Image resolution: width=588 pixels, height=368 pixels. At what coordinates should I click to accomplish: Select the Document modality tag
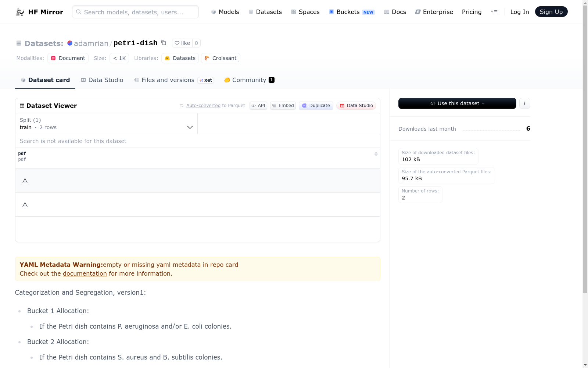(68, 58)
